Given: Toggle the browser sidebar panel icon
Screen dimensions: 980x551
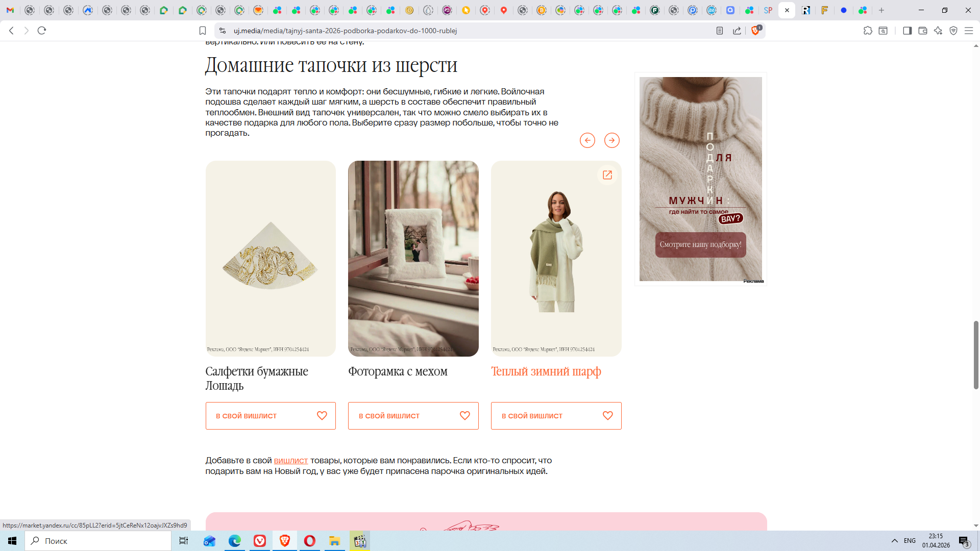Looking at the screenshot, I should 907,31.
